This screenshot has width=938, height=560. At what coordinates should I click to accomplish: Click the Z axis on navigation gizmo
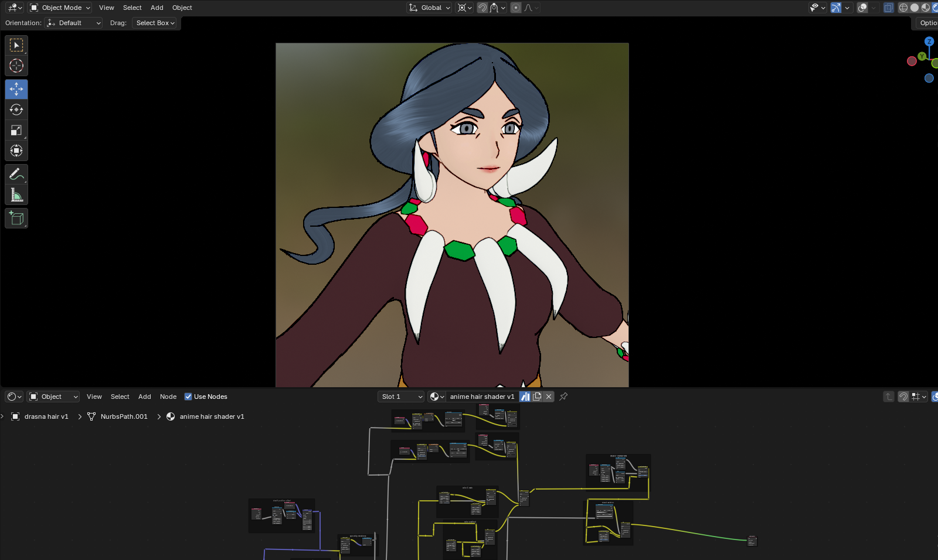(929, 42)
